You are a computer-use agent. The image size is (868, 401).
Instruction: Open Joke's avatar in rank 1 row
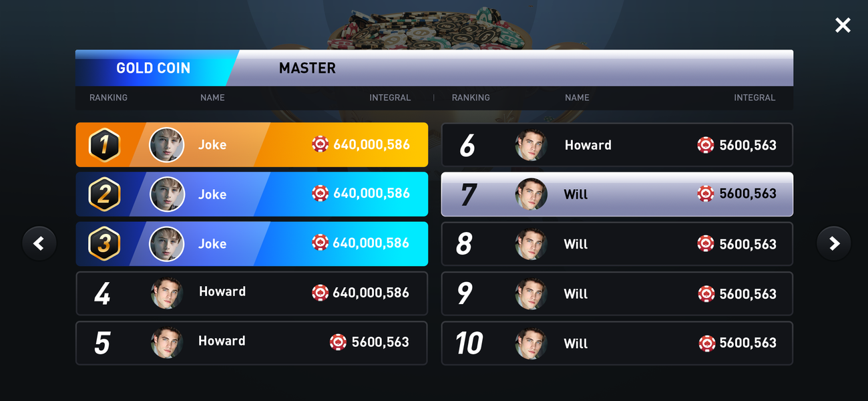(167, 145)
